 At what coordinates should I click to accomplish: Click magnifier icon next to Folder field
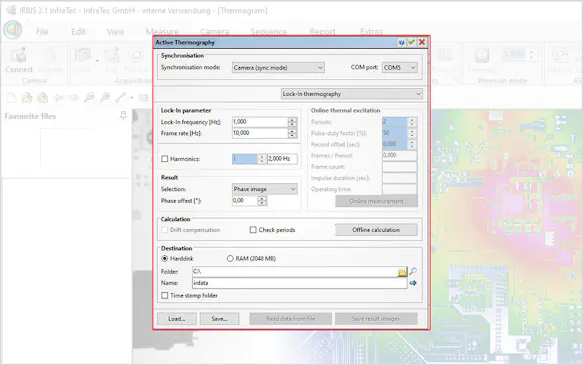[413, 271]
